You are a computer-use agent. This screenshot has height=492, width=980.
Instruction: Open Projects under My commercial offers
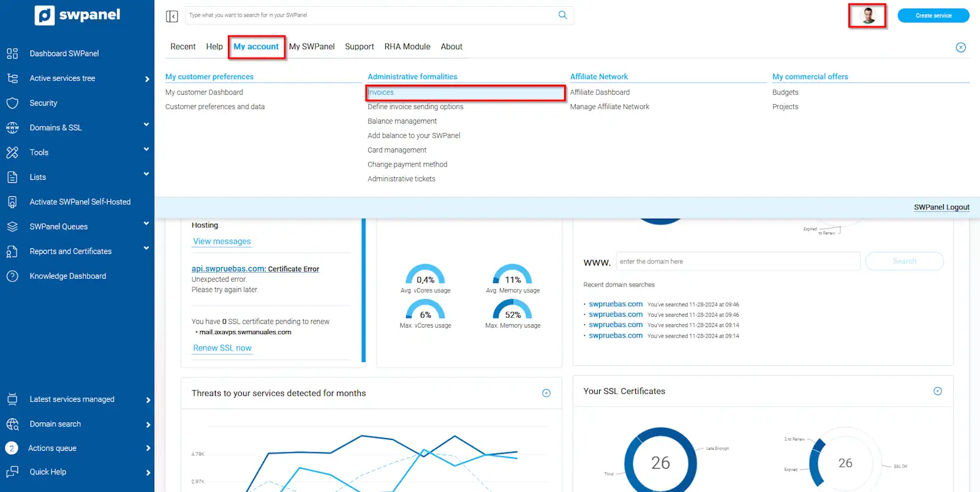point(785,107)
